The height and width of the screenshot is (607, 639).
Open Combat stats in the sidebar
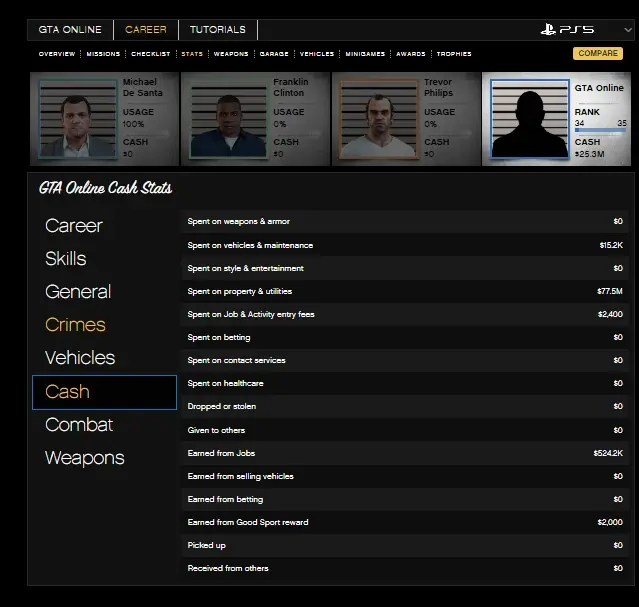[x=79, y=425]
